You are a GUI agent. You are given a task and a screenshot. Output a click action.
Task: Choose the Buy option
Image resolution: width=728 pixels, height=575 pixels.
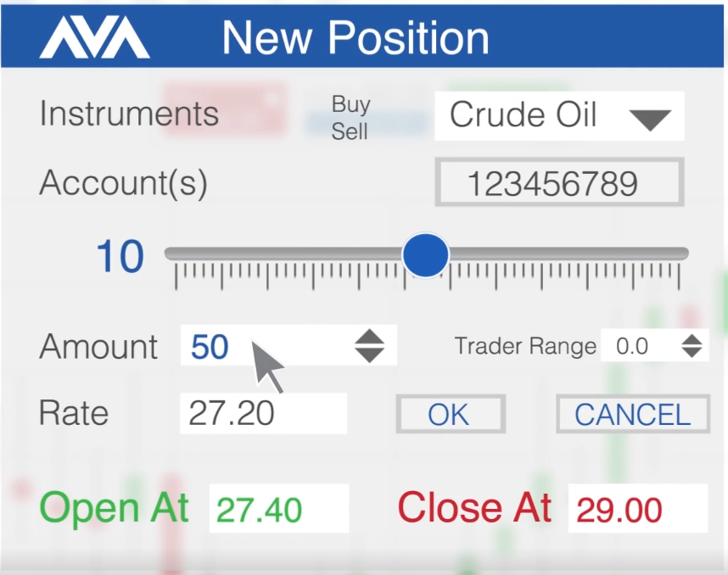(x=351, y=104)
